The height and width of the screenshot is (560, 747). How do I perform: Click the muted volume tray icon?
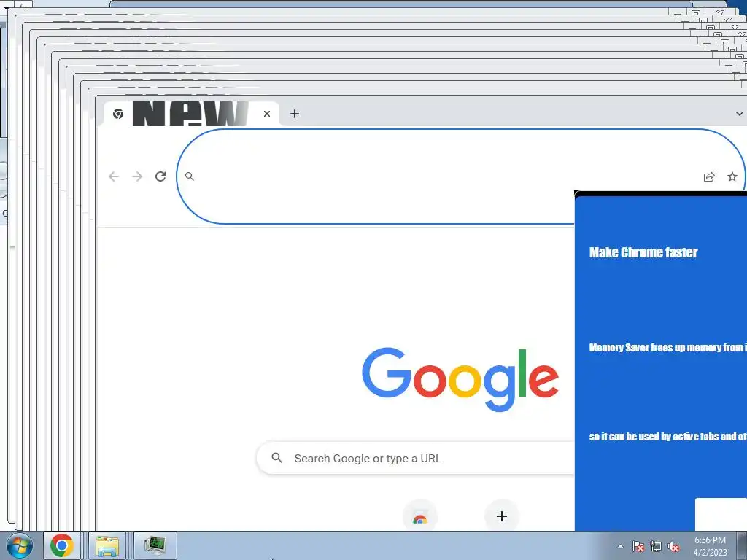pos(673,546)
